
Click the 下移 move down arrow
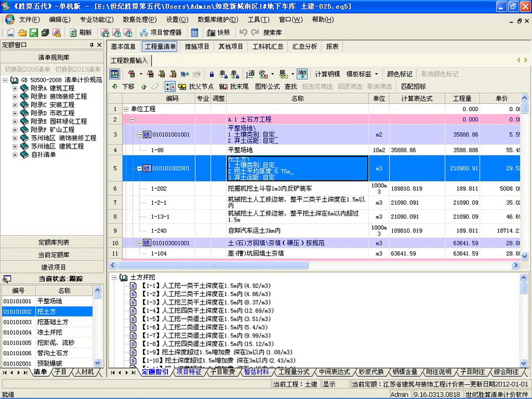pos(124,86)
